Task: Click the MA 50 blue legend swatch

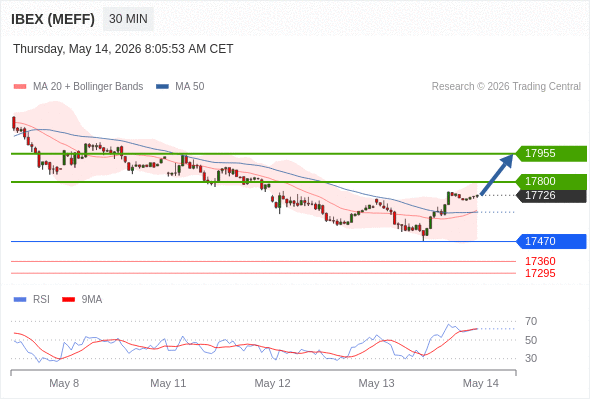Action: pos(162,87)
